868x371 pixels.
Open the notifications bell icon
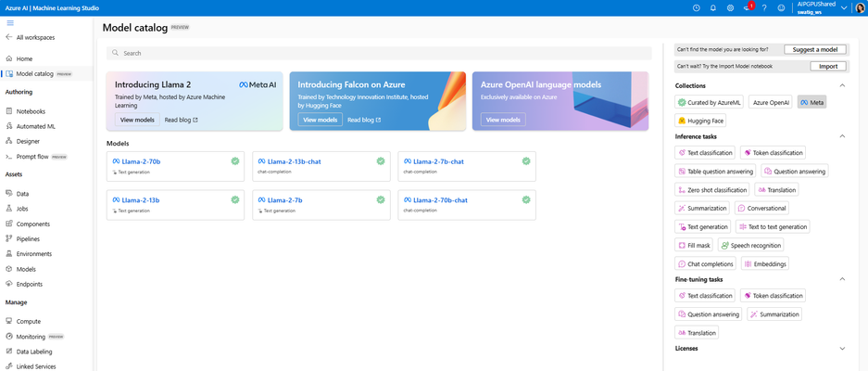coord(713,7)
